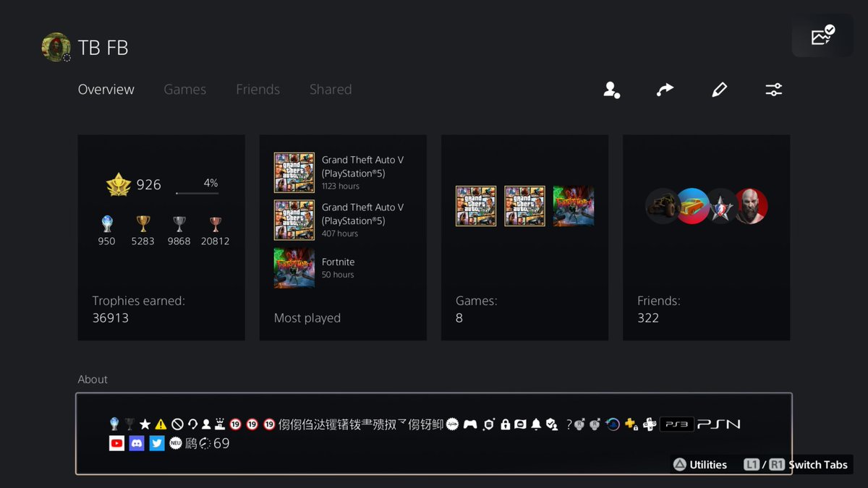Click the games count 8
Image resolution: width=868 pixels, height=488 pixels.
(x=459, y=318)
